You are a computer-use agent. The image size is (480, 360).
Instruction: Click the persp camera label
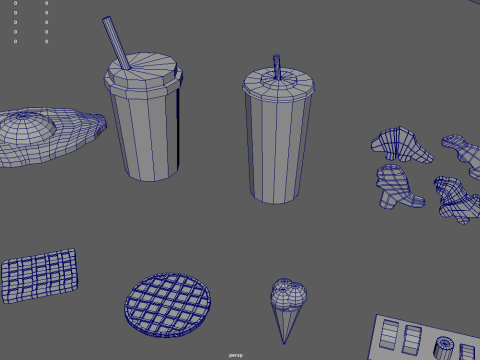pyautogui.click(x=236, y=355)
